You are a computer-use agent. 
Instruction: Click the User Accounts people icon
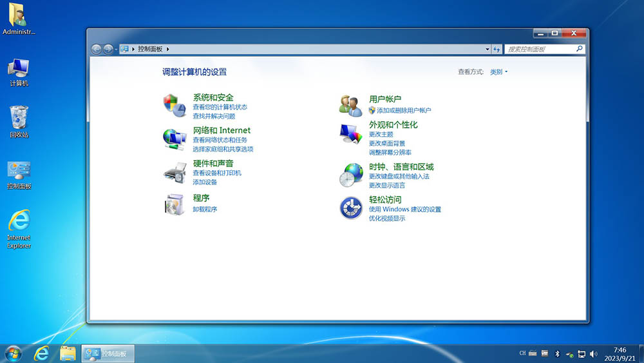point(351,104)
